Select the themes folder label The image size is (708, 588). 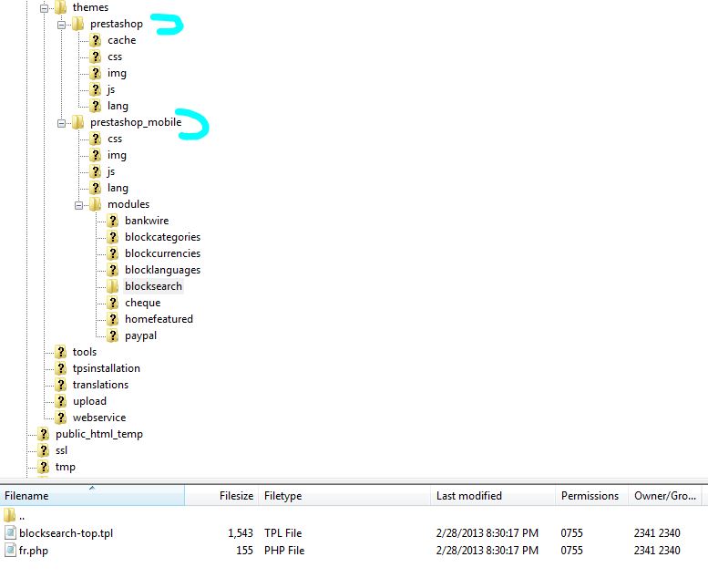[90, 7]
